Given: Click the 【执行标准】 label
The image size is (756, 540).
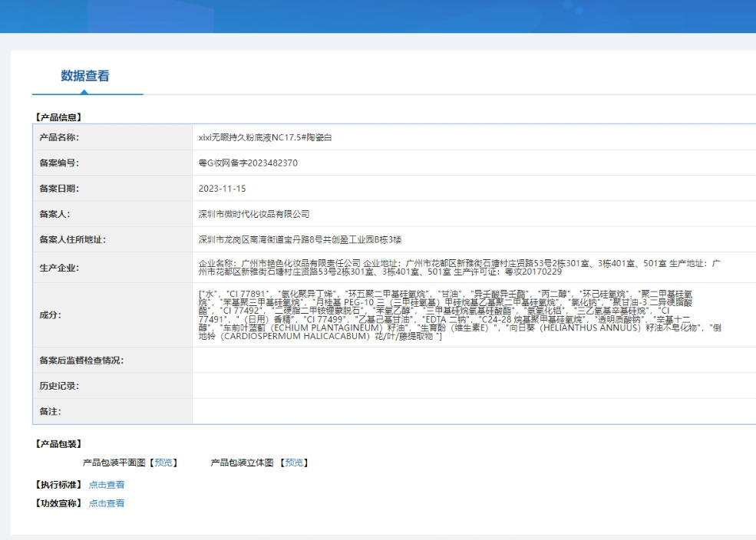Looking at the screenshot, I should pos(58,485).
